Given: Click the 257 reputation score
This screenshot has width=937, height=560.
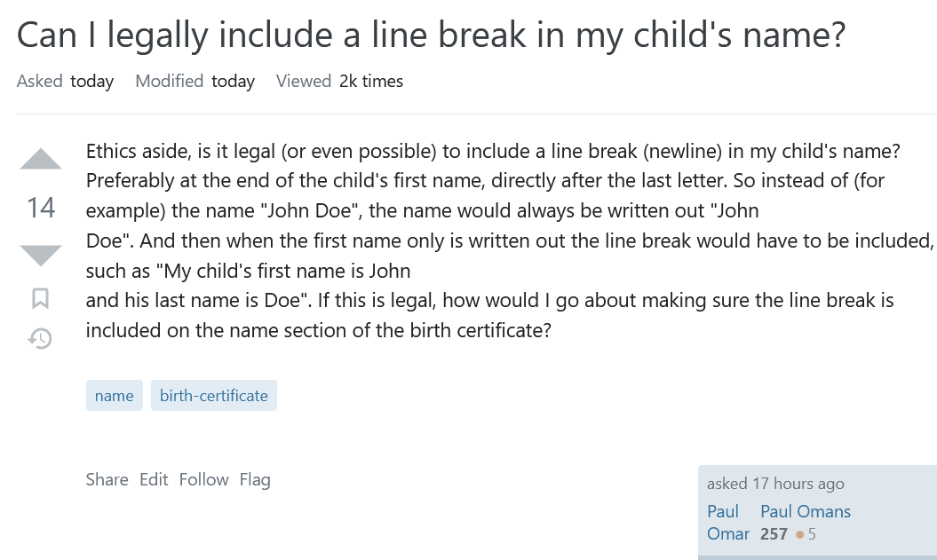Looking at the screenshot, I should (774, 534).
